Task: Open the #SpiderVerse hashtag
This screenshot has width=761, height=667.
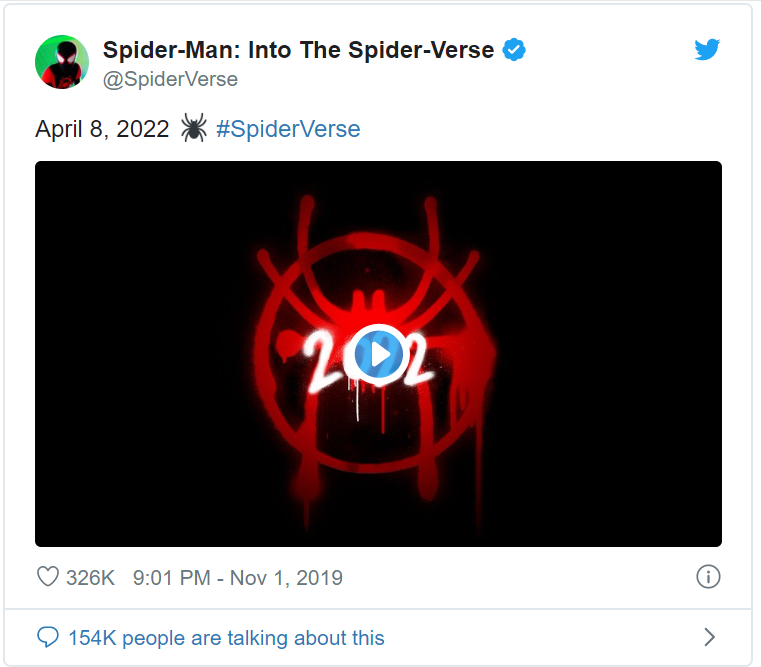Action: click(288, 129)
